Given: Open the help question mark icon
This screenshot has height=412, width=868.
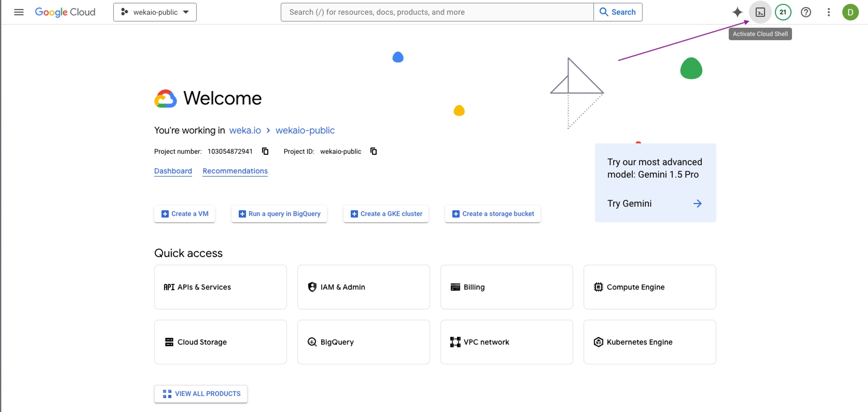Looking at the screenshot, I should [x=806, y=12].
